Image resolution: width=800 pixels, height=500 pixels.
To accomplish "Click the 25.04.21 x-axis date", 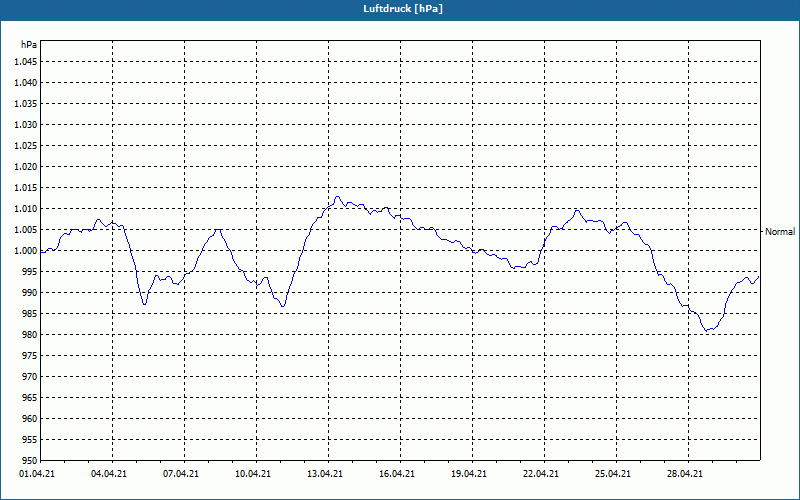I will [x=613, y=474].
